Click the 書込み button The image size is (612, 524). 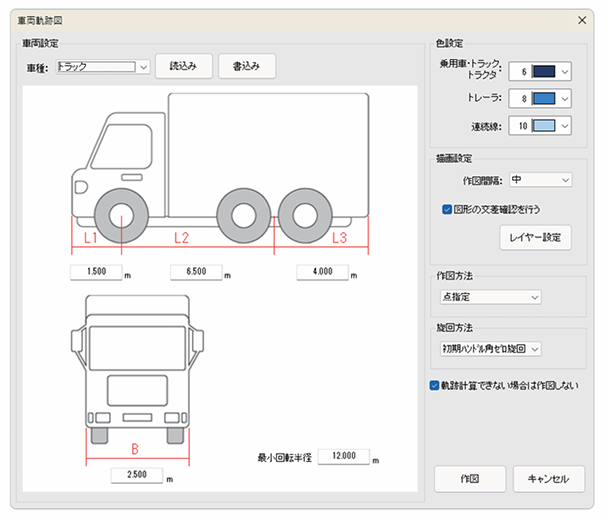(246, 67)
